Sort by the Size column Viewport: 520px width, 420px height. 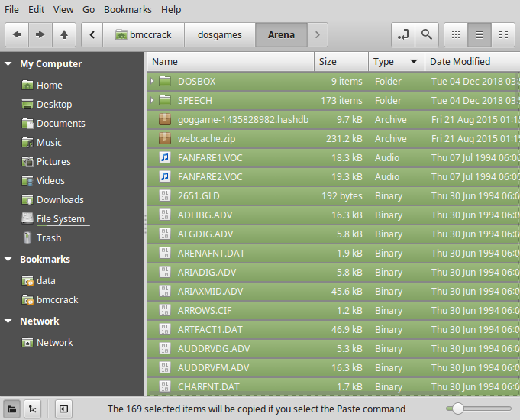[x=341, y=62]
